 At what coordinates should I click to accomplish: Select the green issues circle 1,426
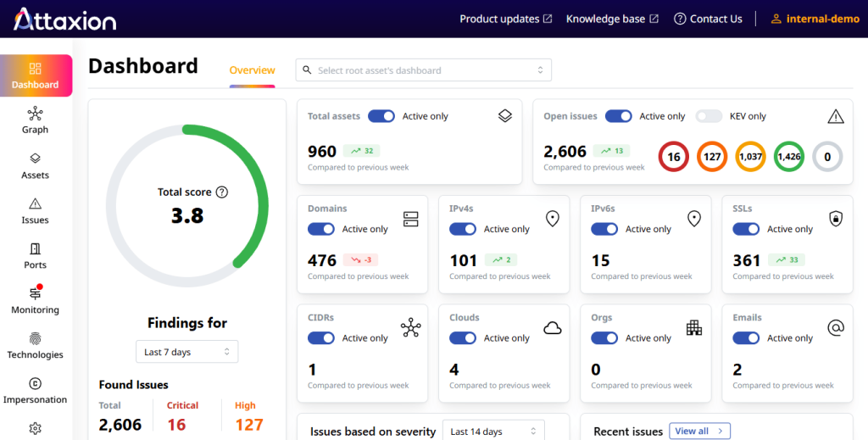pos(789,157)
